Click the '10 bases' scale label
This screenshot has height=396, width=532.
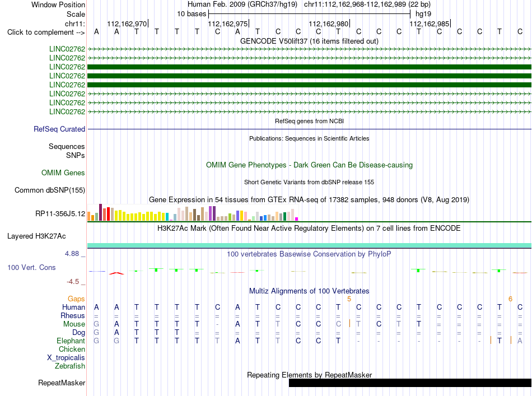pos(192,14)
